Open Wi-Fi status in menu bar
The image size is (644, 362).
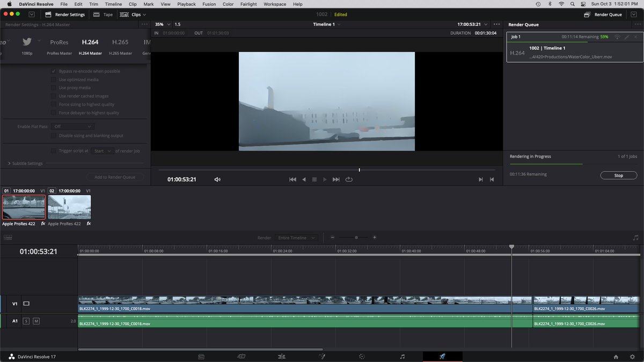pos(561,4)
